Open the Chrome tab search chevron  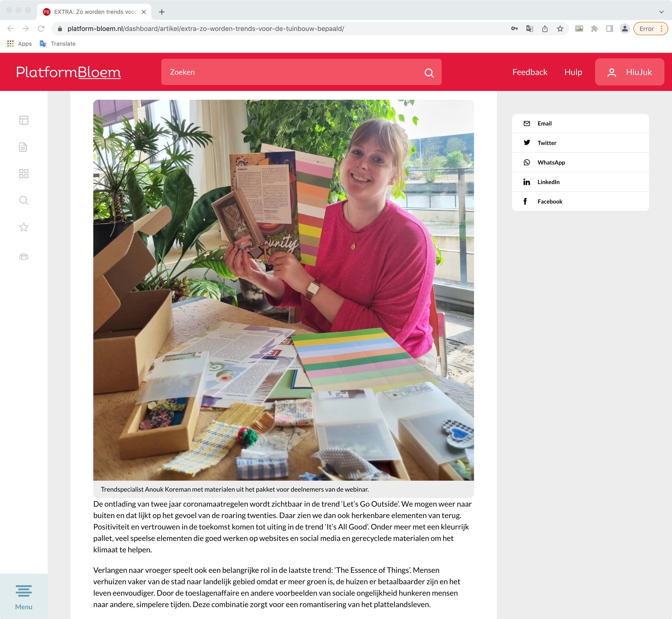pyautogui.click(x=661, y=12)
